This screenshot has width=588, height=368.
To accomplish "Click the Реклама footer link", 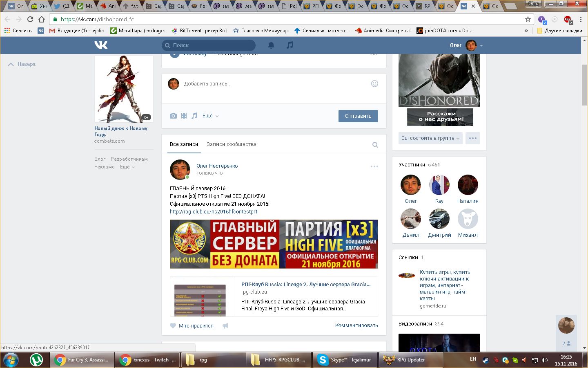I will tap(105, 167).
